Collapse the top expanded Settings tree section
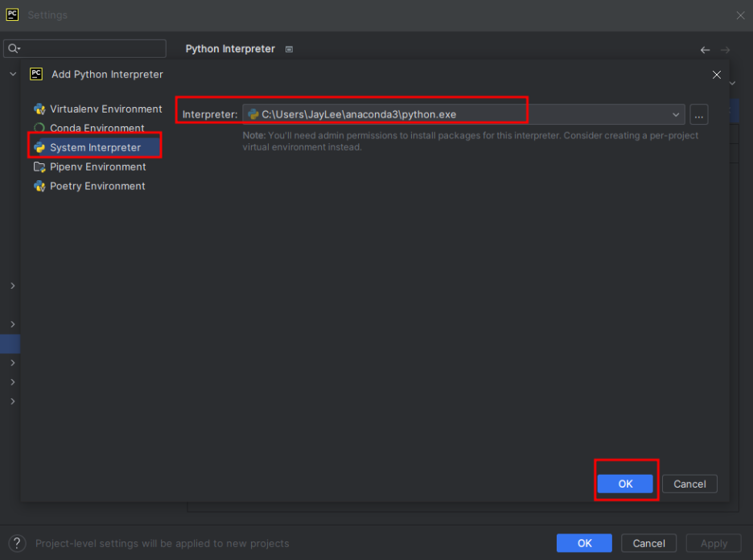 click(x=13, y=74)
